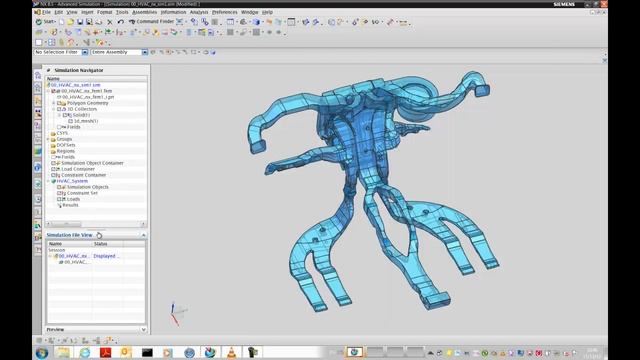Open the Tools menu
The height and width of the screenshot is (360, 640).
(x=122, y=12)
